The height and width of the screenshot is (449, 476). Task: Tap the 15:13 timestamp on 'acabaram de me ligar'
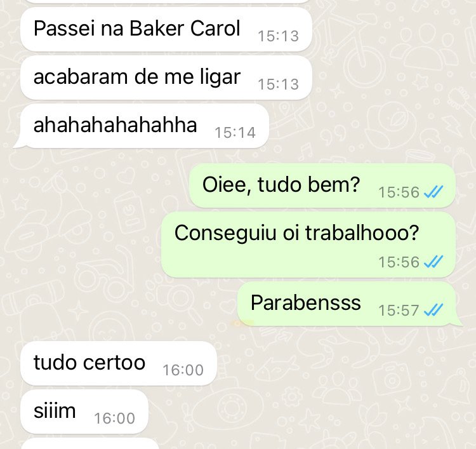coord(278,84)
